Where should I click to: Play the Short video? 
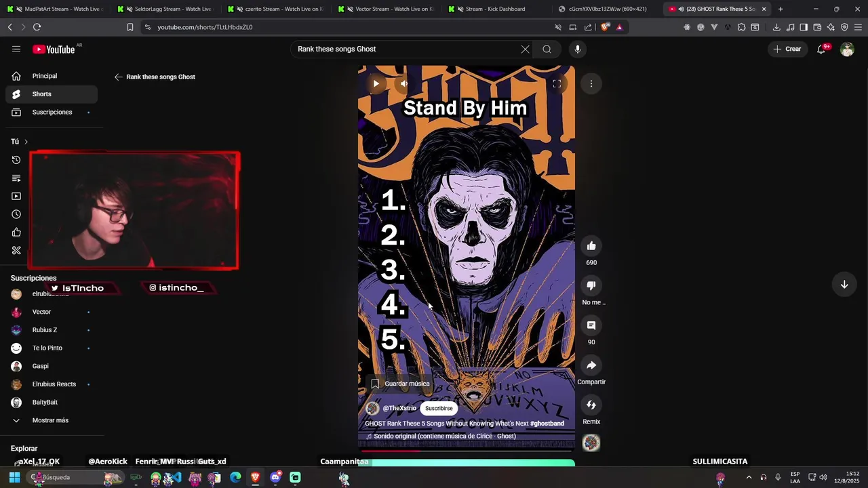[376, 83]
